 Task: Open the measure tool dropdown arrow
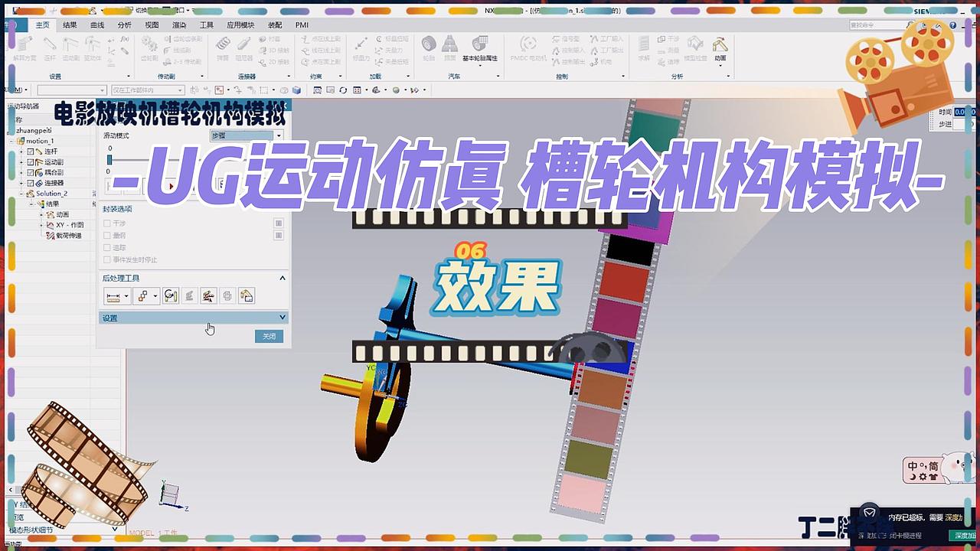tap(126, 296)
